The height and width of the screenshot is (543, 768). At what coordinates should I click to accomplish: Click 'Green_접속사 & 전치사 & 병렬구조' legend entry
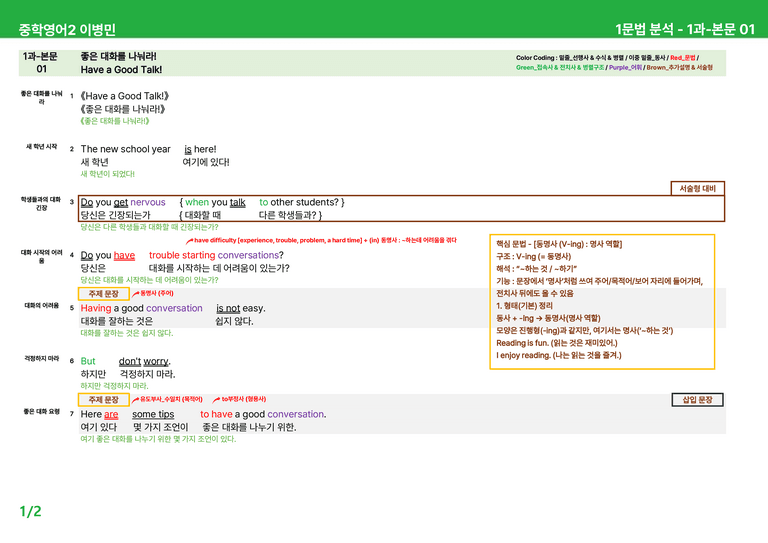(x=560, y=68)
